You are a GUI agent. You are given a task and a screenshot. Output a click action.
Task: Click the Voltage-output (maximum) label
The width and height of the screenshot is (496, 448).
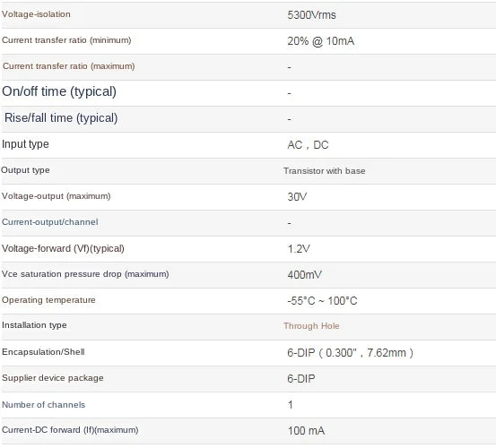tap(56, 196)
